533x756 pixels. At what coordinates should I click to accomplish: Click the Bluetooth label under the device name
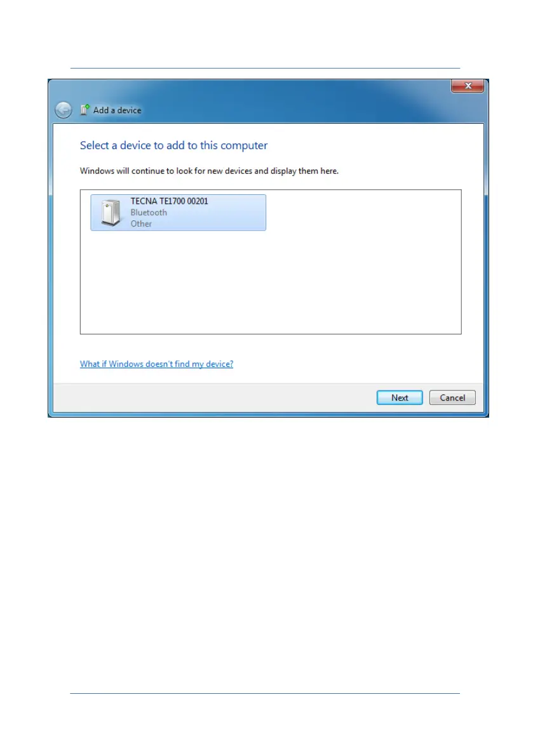[x=149, y=213]
